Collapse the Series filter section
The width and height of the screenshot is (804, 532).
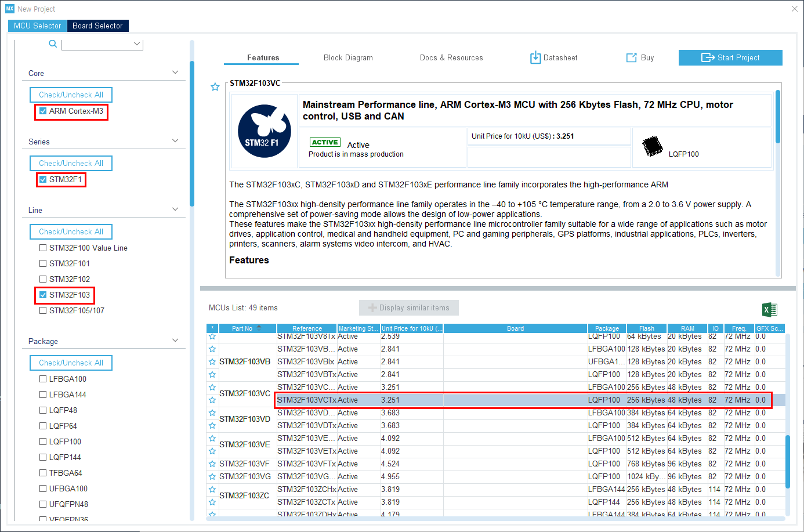[x=175, y=141]
